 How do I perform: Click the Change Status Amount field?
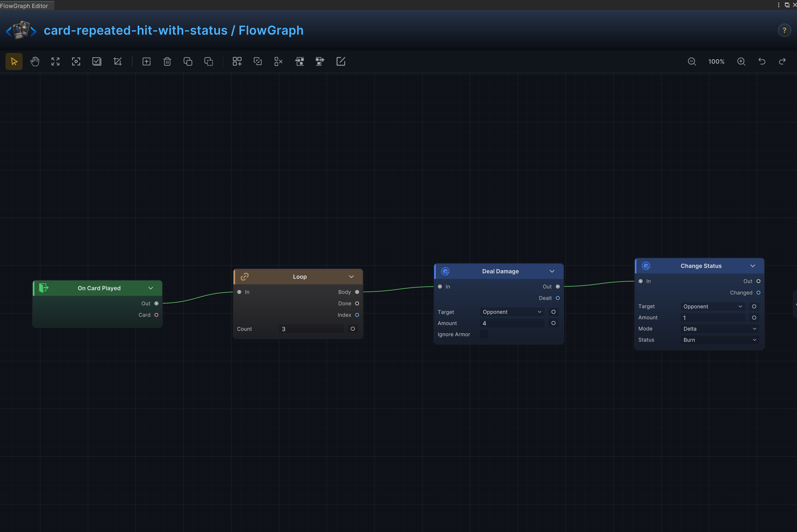pos(712,317)
